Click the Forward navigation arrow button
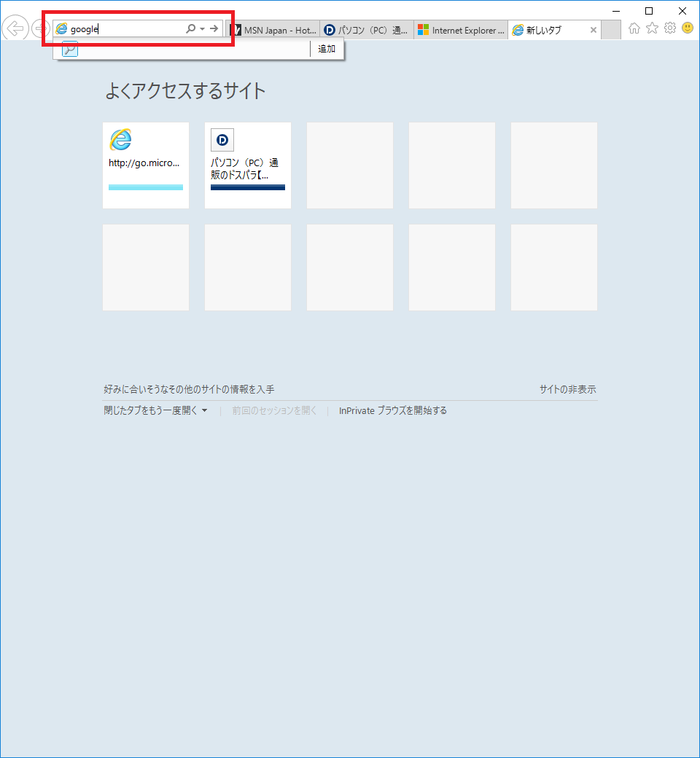Image resolution: width=700 pixels, height=758 pixels. coord(39,29)
